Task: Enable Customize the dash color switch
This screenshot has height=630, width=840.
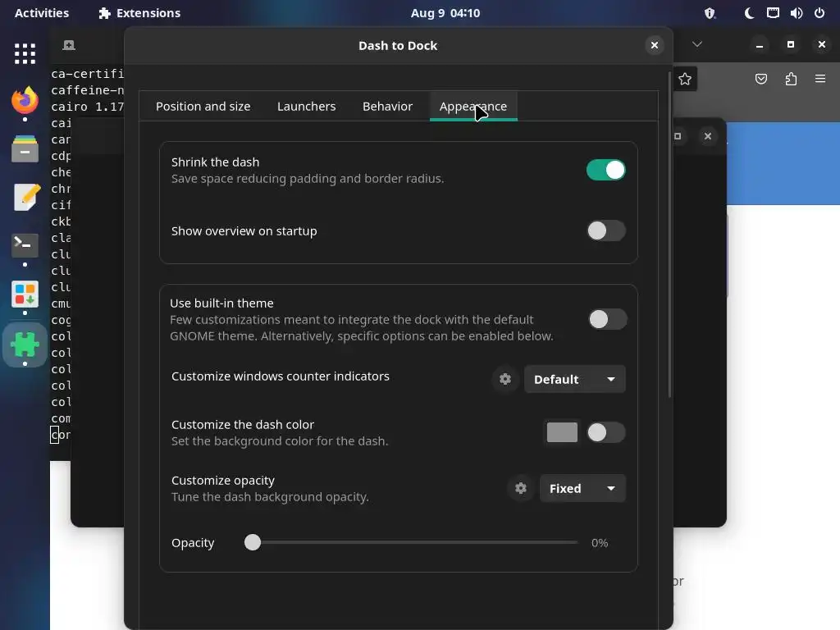Action: pos(606,432)
